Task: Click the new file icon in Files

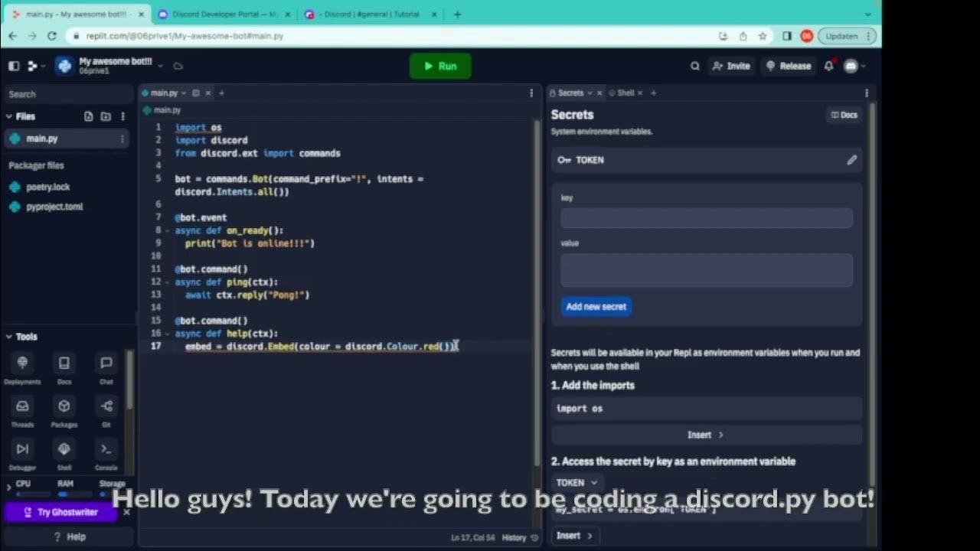Action: coord(89,116)
